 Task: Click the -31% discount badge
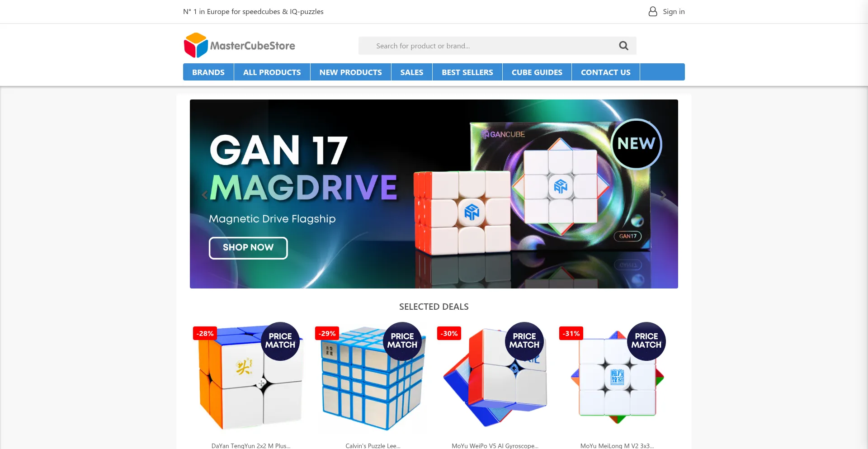click(571, 333)
